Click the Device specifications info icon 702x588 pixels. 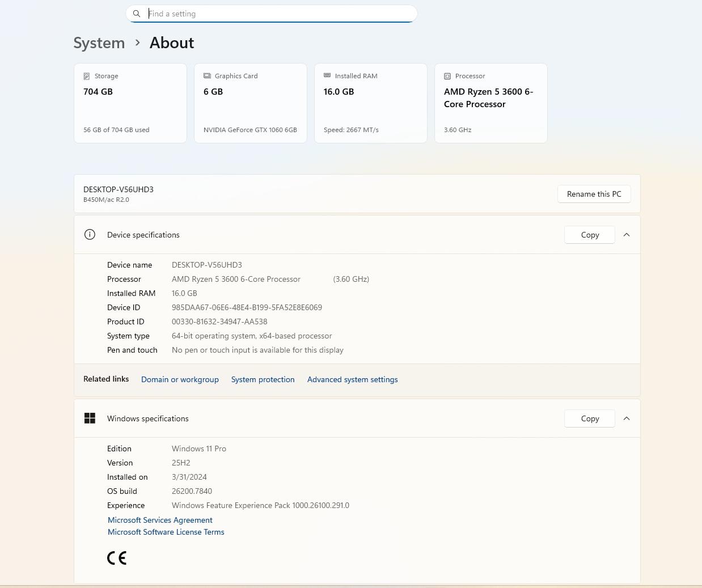point(90,235)
